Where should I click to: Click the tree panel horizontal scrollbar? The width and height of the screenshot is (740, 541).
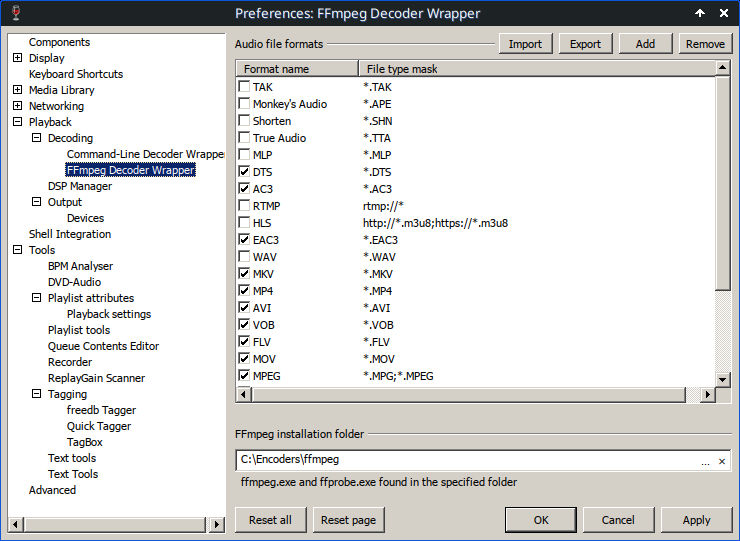(x=115, y=524)
